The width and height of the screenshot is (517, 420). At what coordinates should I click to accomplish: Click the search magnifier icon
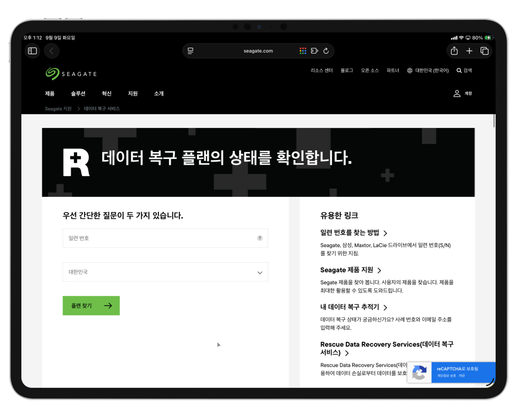pyautogui.click(x=459, y=71)
